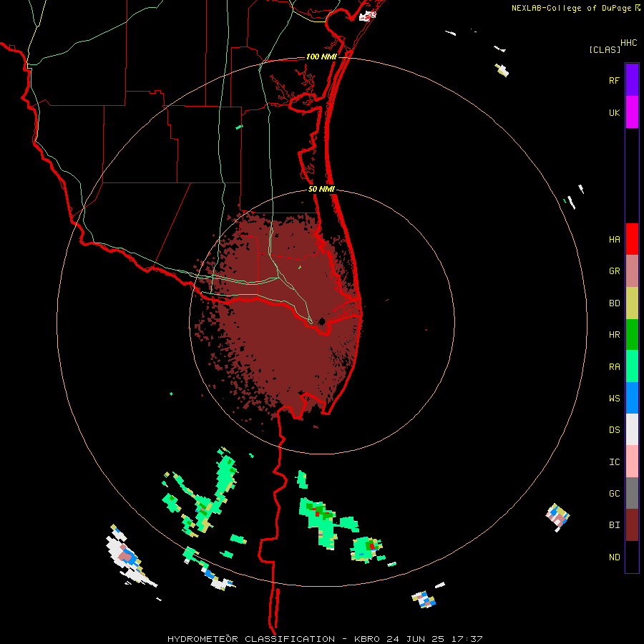Click the 100 NMI range ring label
This screenshot has width=644, height=644.
[321, 57]
